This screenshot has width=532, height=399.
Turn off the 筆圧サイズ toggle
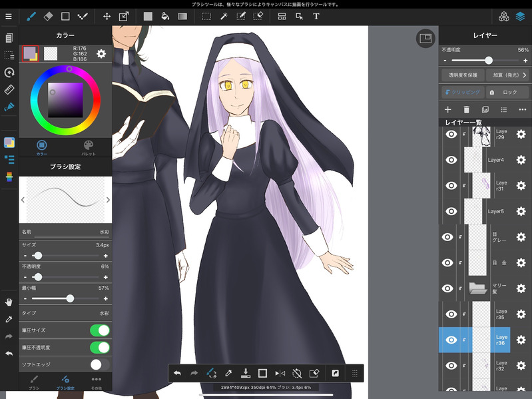pyautogui.click(x=100, y=330)
